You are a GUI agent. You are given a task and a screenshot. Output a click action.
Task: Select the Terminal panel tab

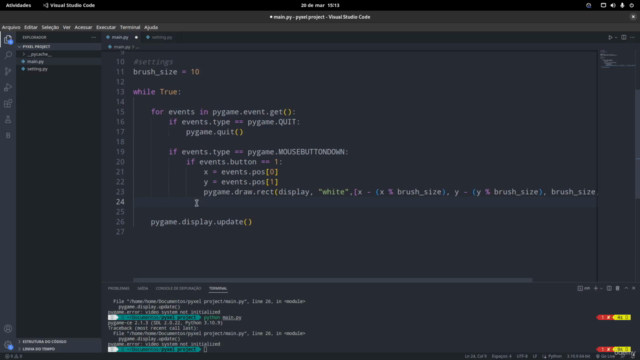click(218, 288)
